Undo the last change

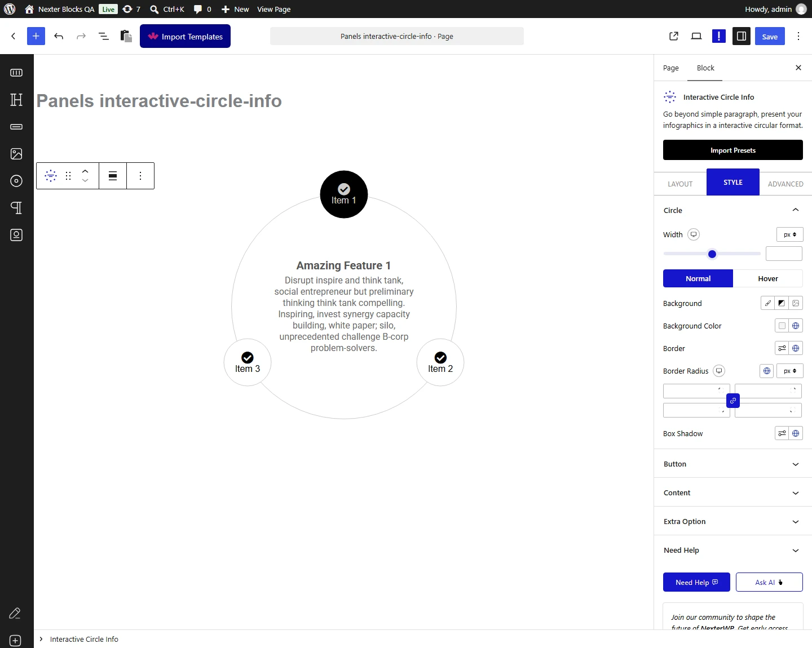59,36
